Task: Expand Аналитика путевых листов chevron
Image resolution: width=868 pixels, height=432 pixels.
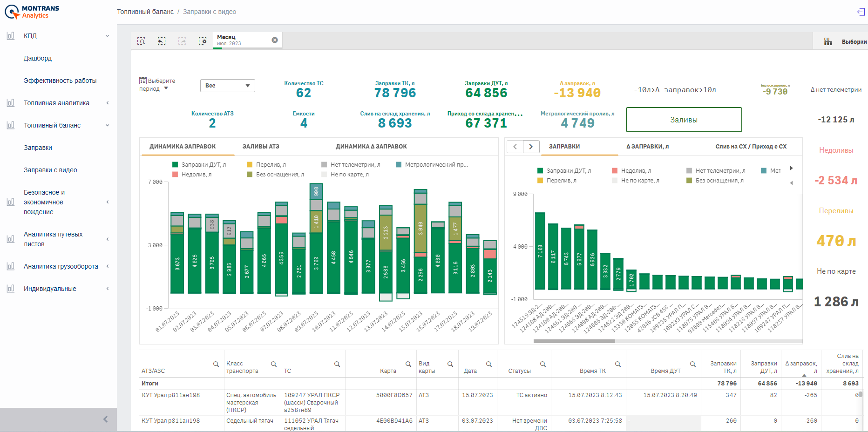Action: coord(108,239)
